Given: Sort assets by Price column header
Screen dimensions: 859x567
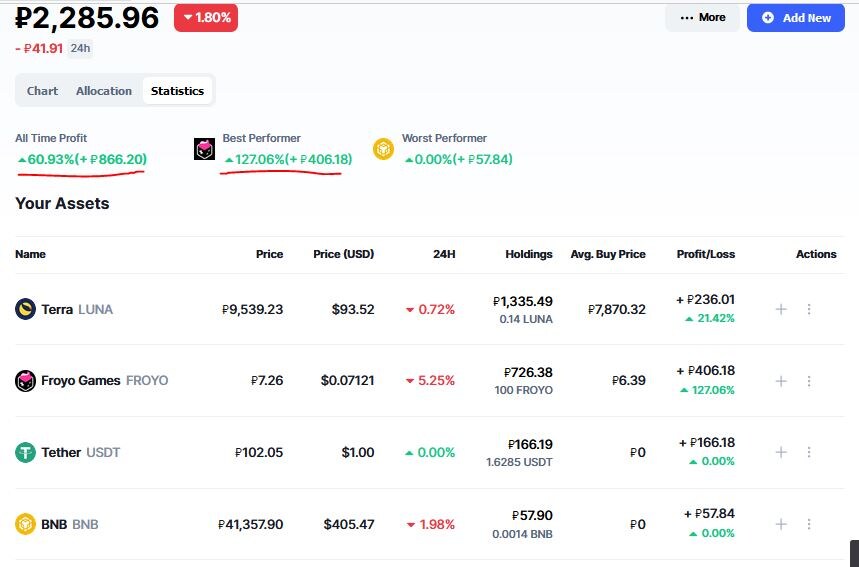Looking at the screenshot, I should point(270,254).
